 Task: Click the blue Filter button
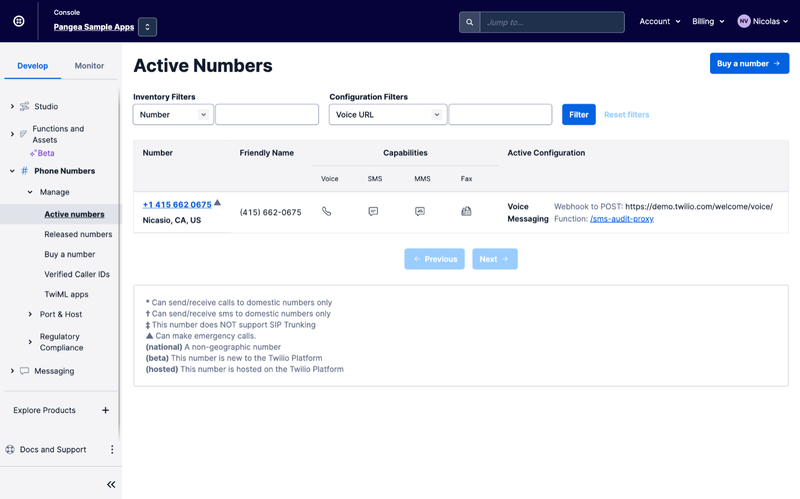[x=578, y=115]
